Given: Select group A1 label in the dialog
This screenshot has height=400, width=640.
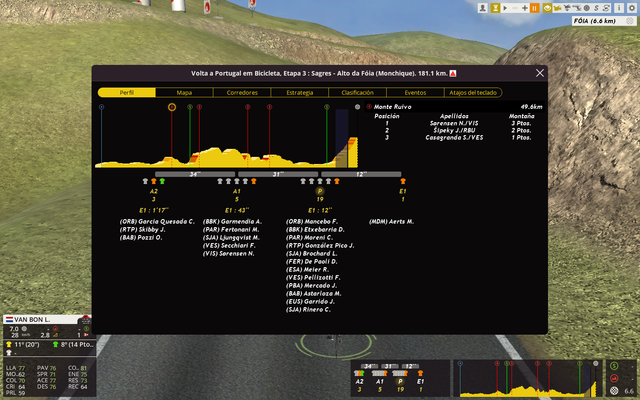Looking at the screenshot, I should point(237,191).
